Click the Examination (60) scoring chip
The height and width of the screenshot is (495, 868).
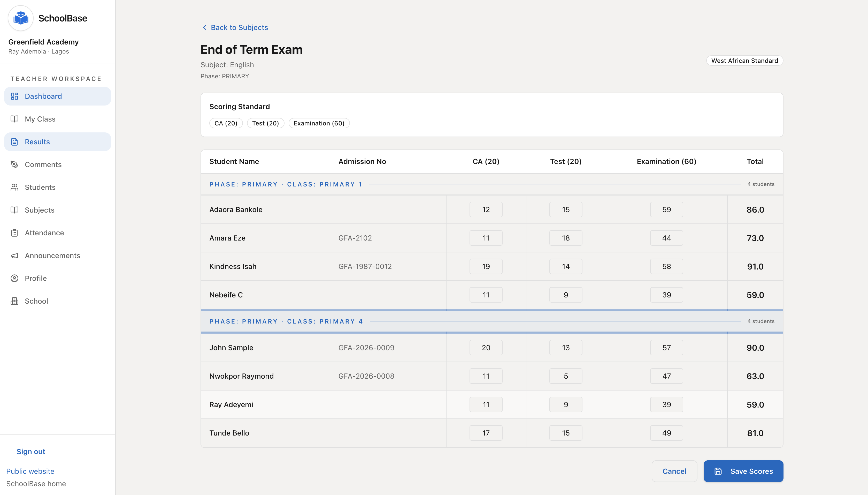319,123
